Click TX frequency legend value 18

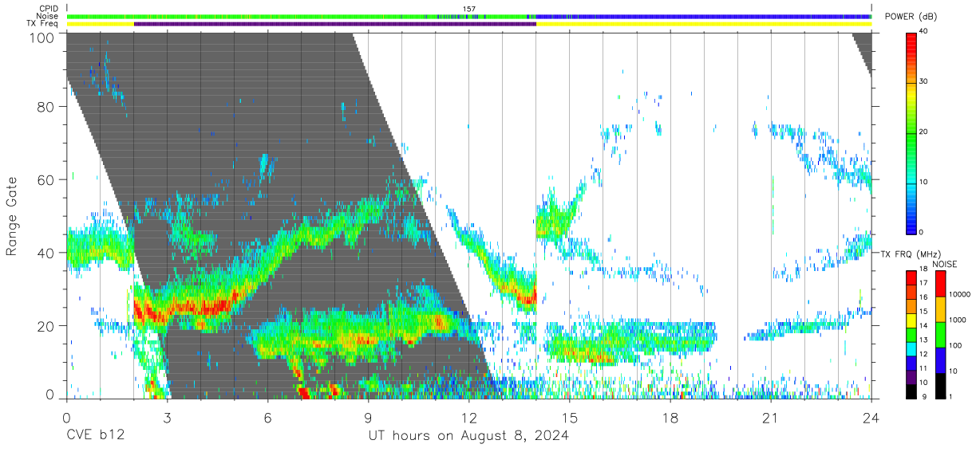coord(923,270)
